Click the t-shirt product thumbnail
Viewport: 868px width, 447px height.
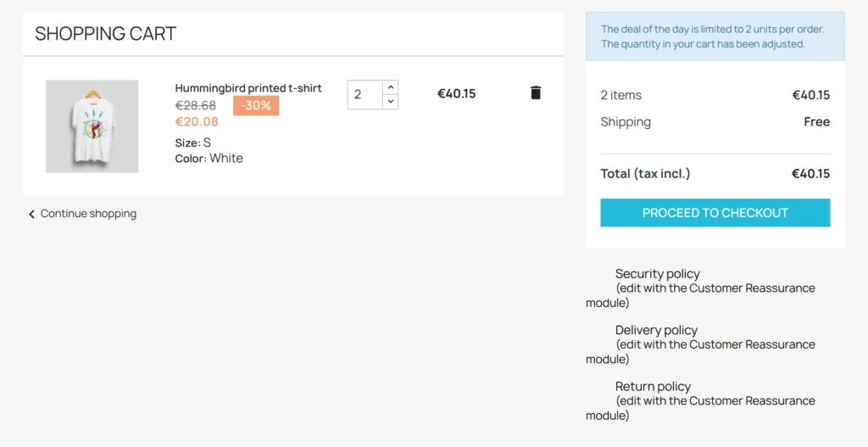92,126
